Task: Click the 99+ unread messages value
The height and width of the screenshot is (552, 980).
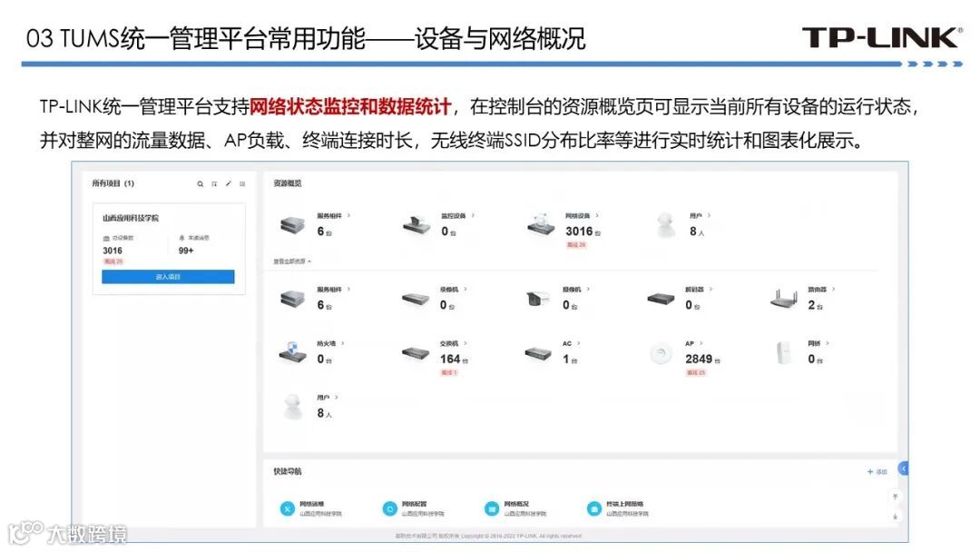Action: tap(186, 251)
